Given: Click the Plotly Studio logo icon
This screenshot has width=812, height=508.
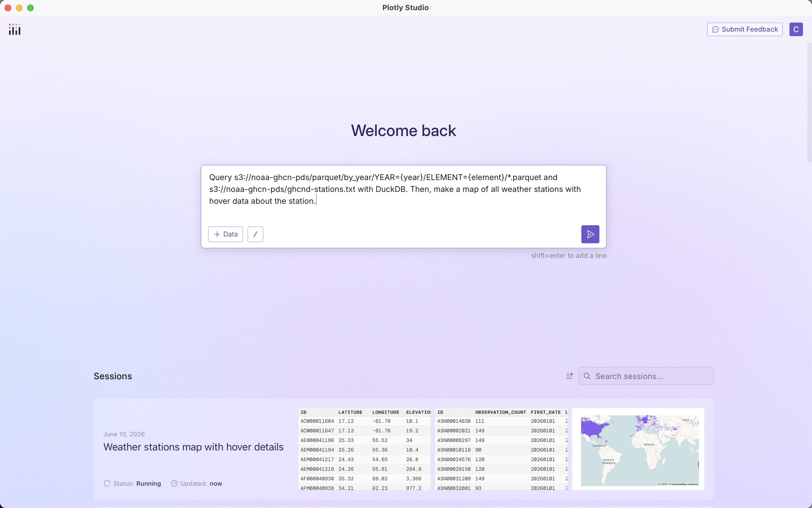Looking at the screenshot, I should 14,29.
